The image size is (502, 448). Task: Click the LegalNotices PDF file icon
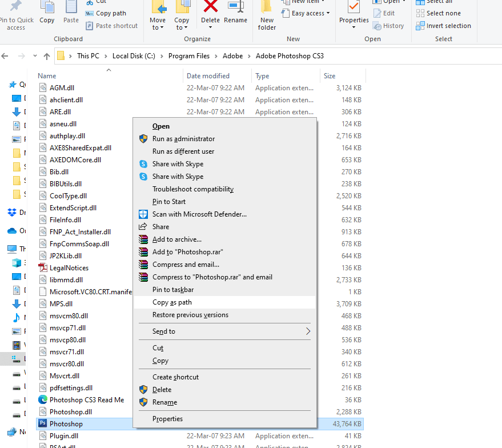point(43,268)
